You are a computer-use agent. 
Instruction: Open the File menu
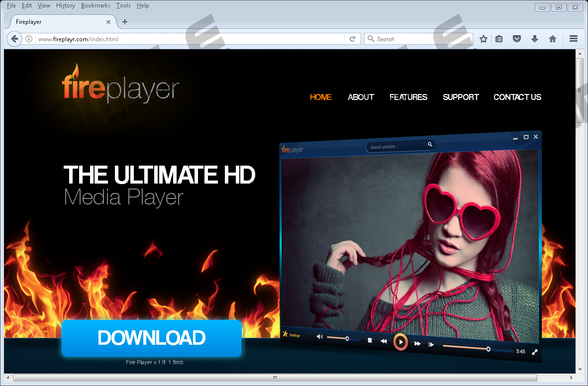coord(11,5)
